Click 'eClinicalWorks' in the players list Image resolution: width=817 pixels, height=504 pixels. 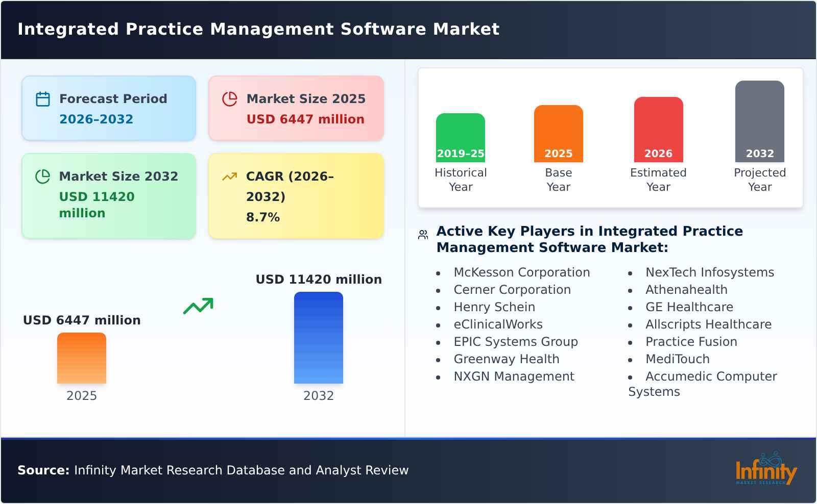[498, 324]
